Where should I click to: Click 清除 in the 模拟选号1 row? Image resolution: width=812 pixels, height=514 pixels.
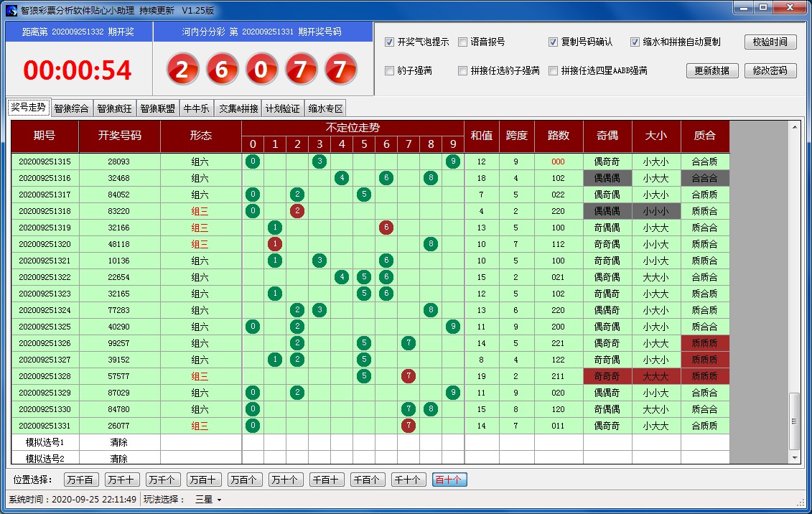119,442
